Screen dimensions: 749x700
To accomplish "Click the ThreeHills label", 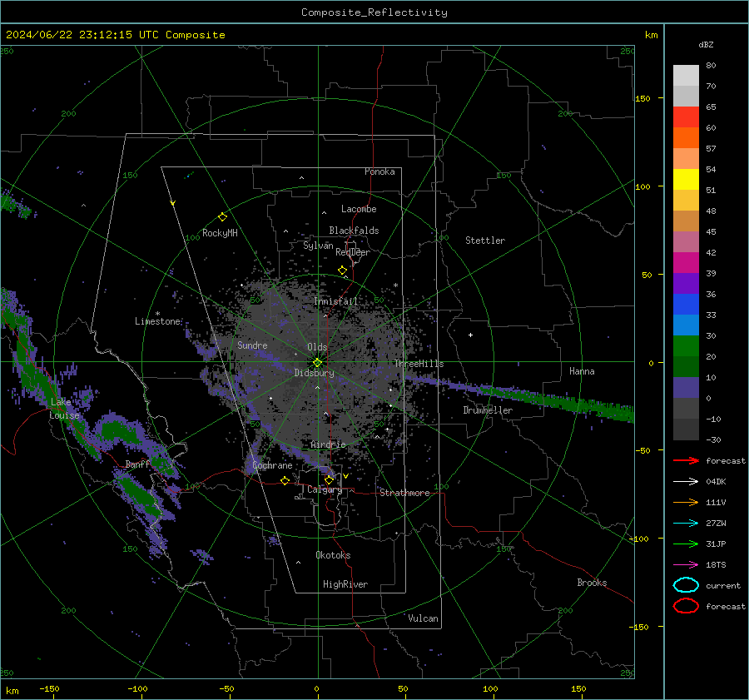I will point(419,364).
